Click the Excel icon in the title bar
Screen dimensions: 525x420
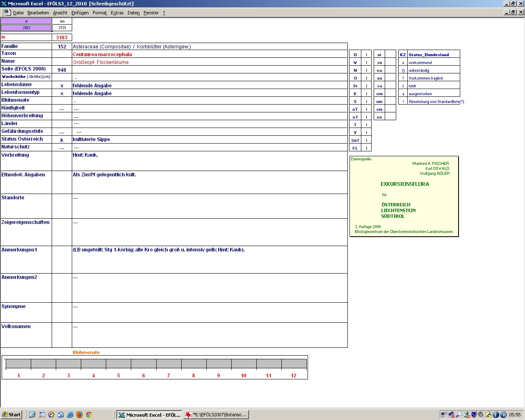pos(4,4)
